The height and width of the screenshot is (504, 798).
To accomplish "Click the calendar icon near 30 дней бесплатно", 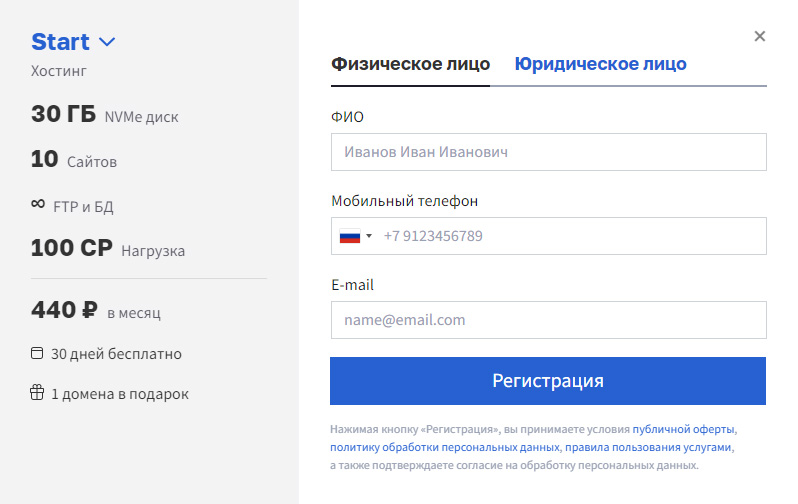I will tap(37, 353).
